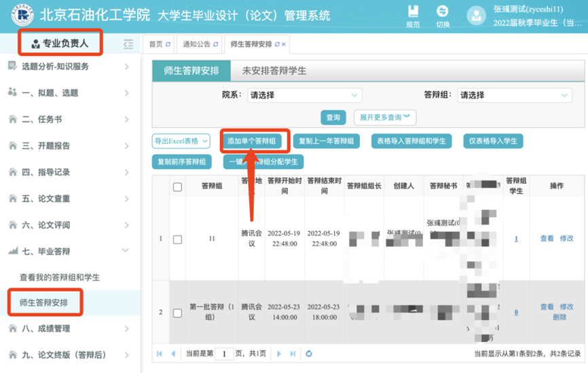Click the user avatar icon in header
This screenshot has height=373, width=588.
click(x=477, y=16)
